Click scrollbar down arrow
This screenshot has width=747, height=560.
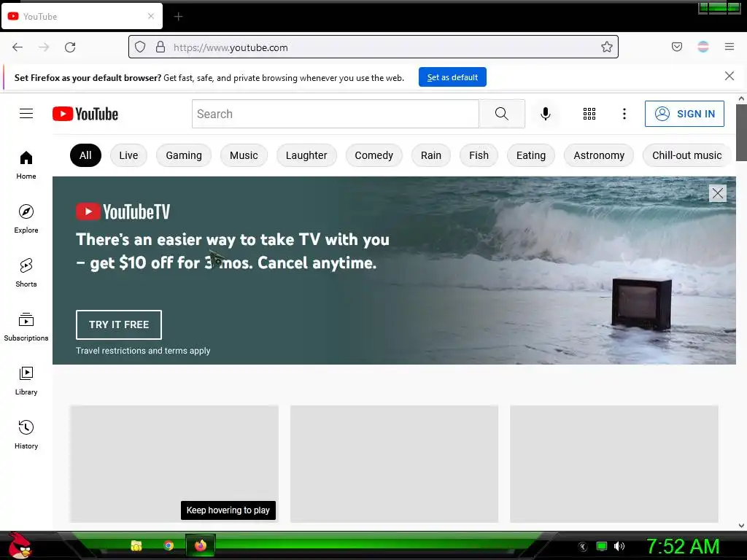coord(741,526)
